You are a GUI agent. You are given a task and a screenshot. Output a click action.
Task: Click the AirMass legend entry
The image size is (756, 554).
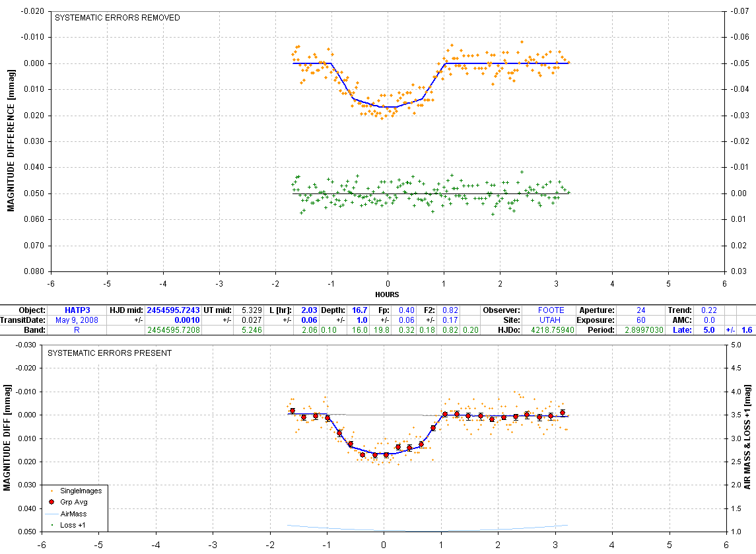point(73,514)
